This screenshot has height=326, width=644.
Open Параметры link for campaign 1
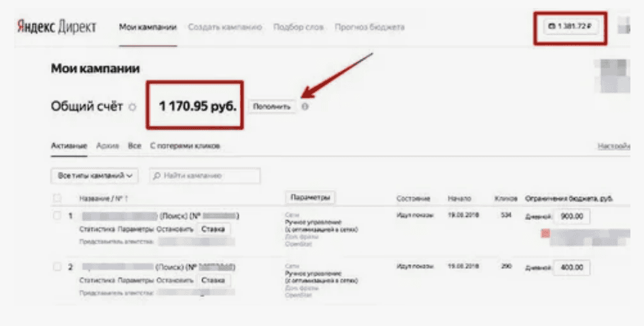[135, 230]
